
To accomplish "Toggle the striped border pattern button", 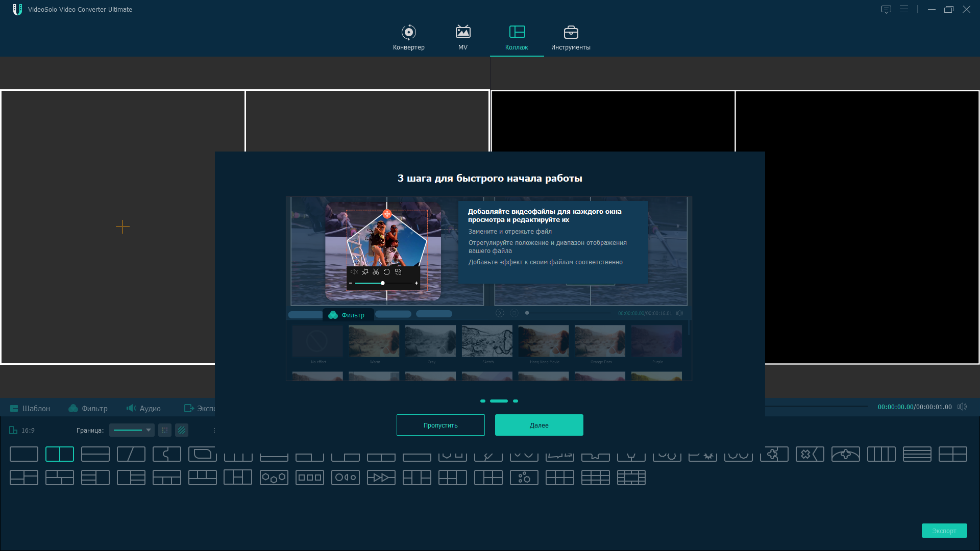I will 182,431.
